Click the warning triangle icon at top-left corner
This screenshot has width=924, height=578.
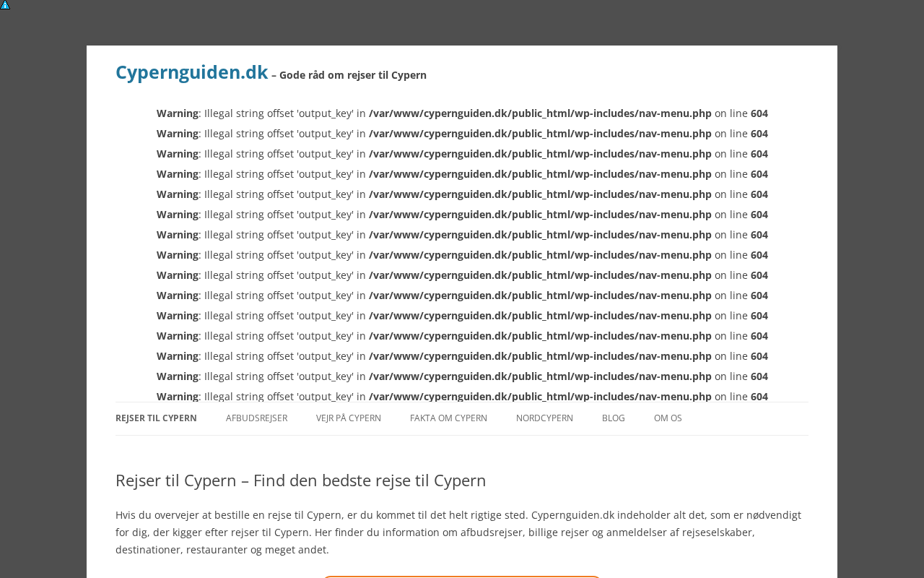(5, 4)
